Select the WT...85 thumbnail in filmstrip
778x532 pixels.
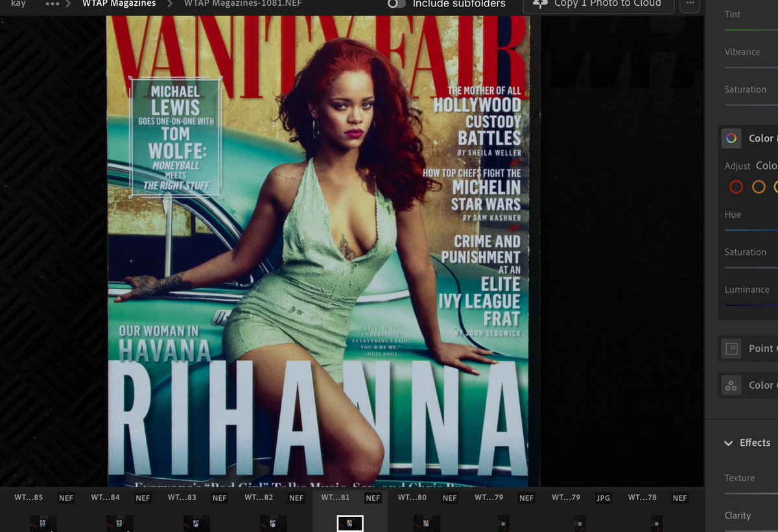tap(42, 524)
